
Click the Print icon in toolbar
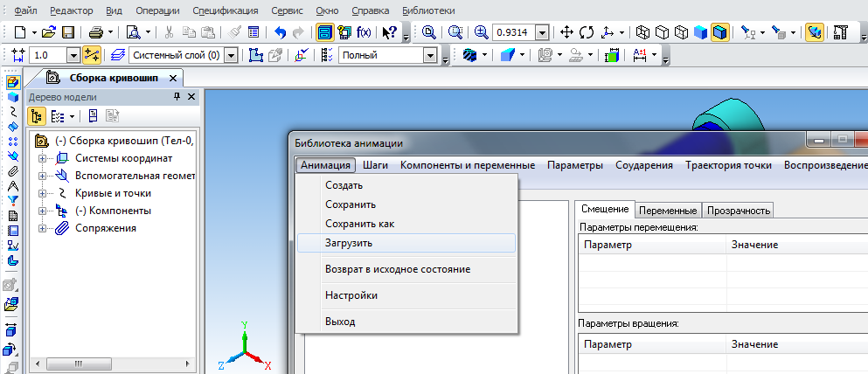point(96,32)
